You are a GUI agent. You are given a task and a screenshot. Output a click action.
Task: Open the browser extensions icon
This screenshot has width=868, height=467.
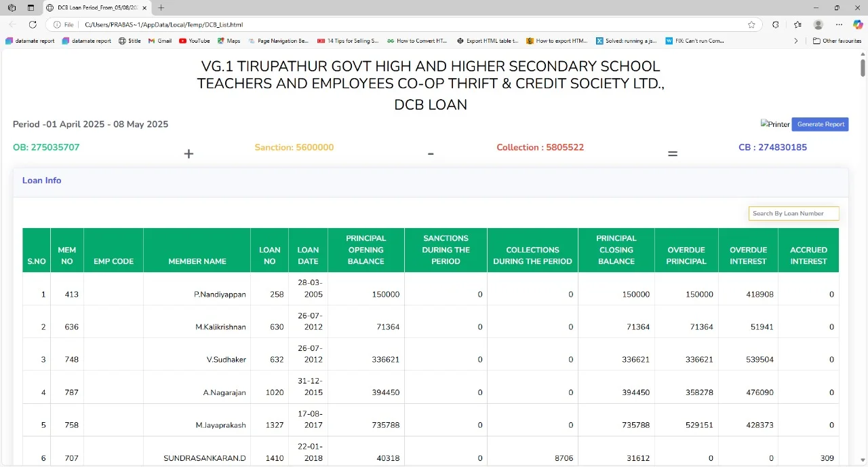[776, 24]
